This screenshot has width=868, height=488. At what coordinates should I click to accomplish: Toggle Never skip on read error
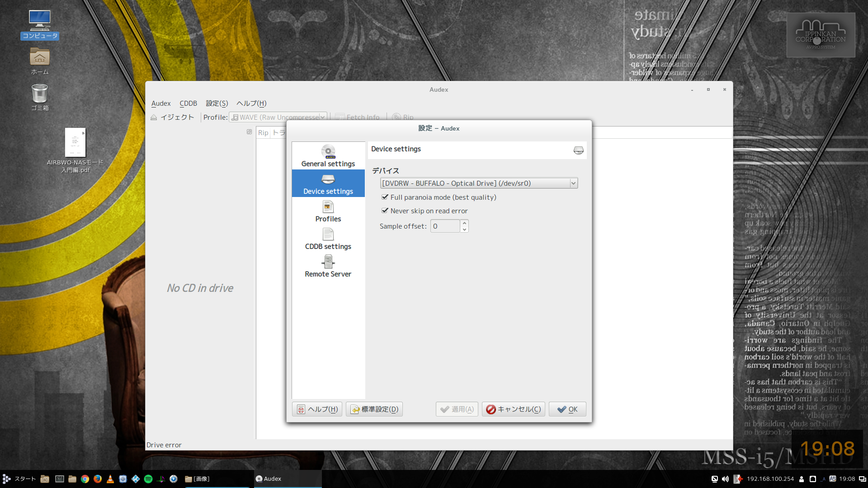385,211
